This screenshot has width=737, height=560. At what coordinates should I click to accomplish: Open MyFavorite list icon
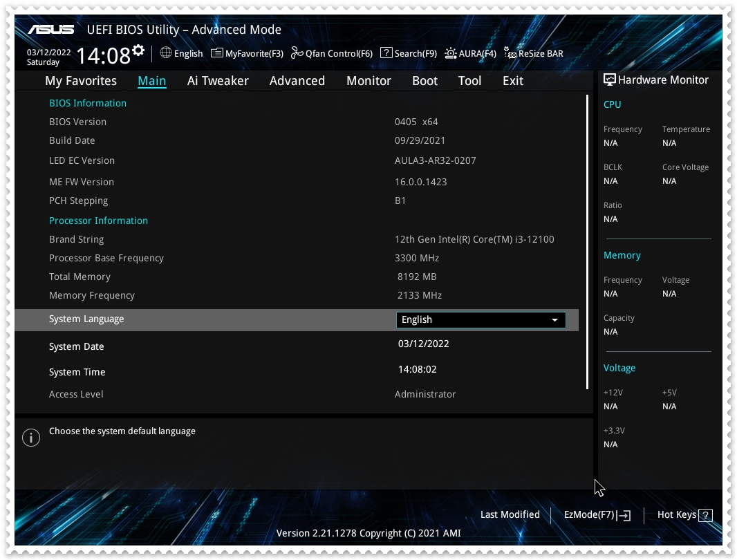click(x=216, y=53)
